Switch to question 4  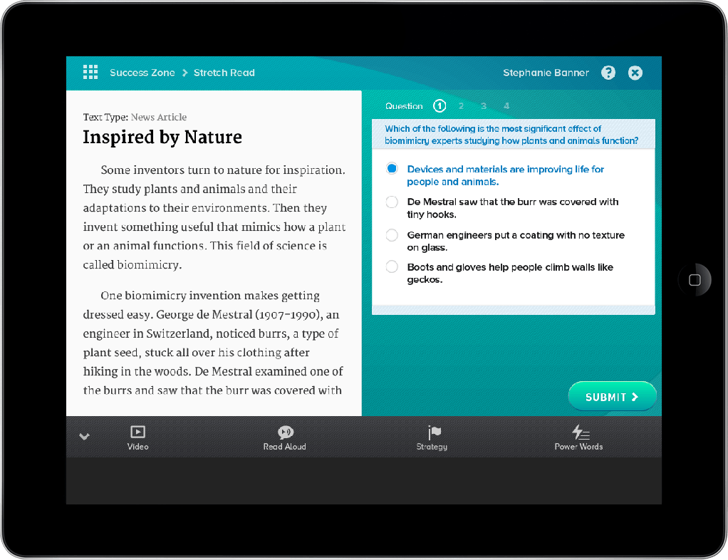(x=506, y=106)
